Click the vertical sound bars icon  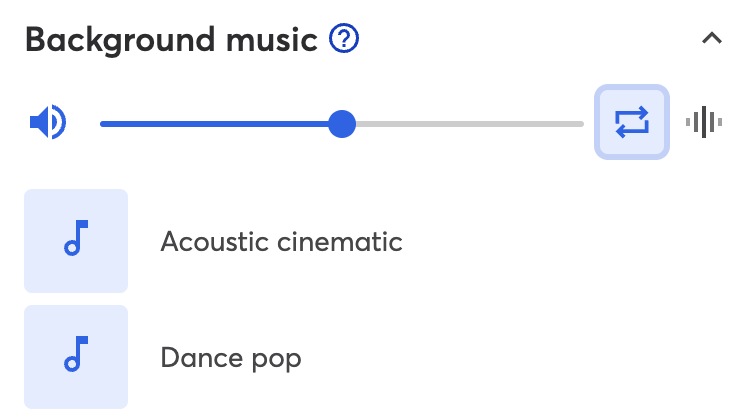tap(704, 122)
